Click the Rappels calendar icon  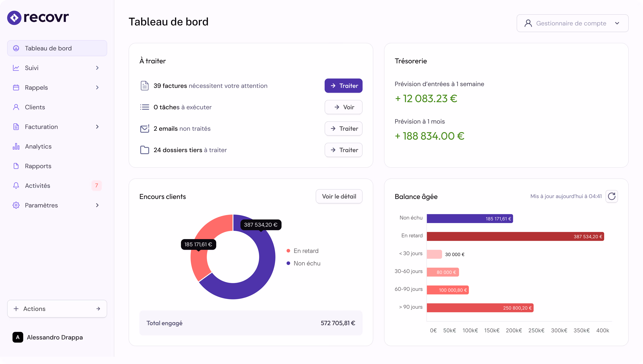tap(16, 88)
